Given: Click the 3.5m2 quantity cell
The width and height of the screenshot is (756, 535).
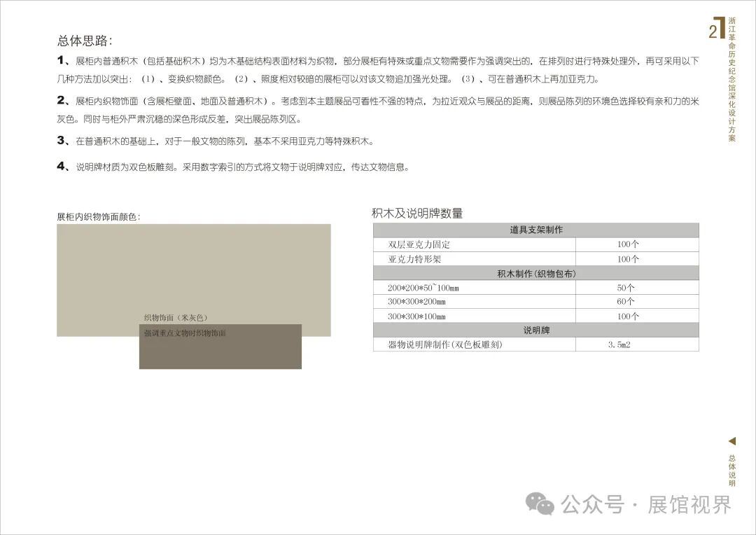Looking at the screenshot, I should 619,345.
